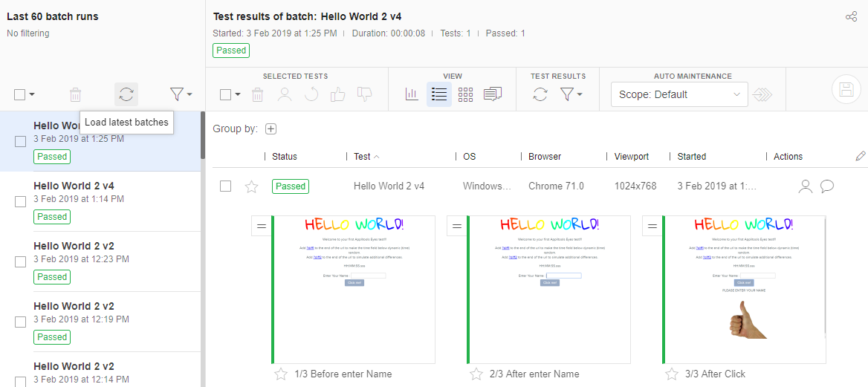
Task: Open the Scope: Default dropdown
Action: (x=678, y=94)
